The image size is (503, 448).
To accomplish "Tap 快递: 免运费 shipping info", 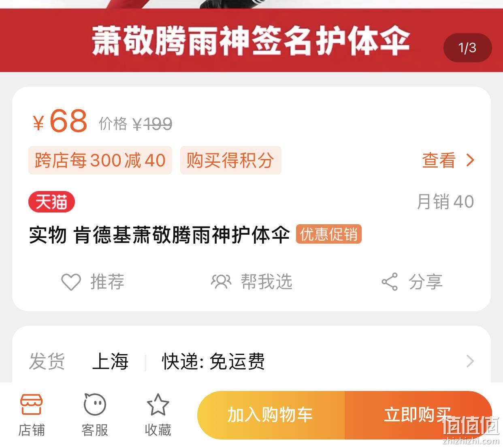I will coord(213,361).
